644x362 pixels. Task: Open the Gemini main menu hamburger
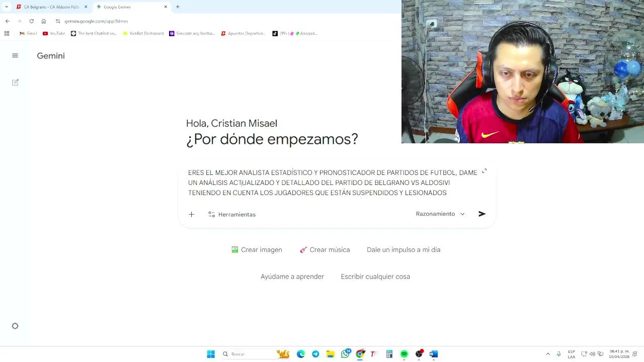click(15, 56)
